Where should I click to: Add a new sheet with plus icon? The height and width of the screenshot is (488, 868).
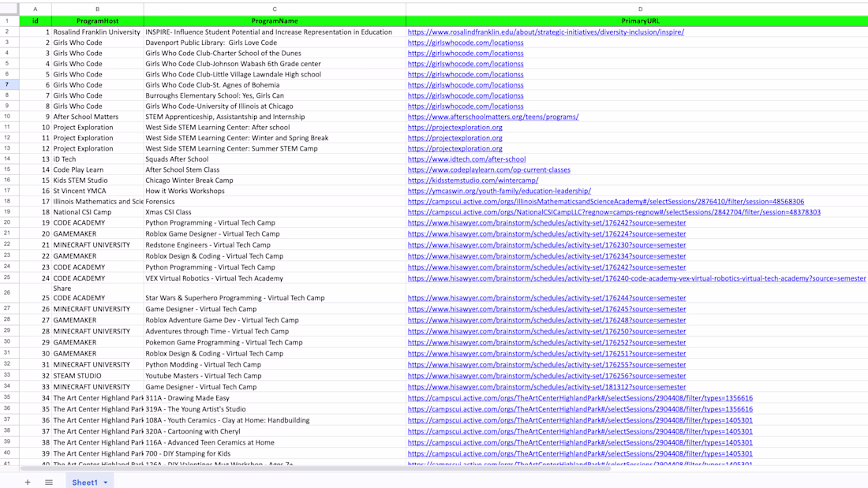27,482
